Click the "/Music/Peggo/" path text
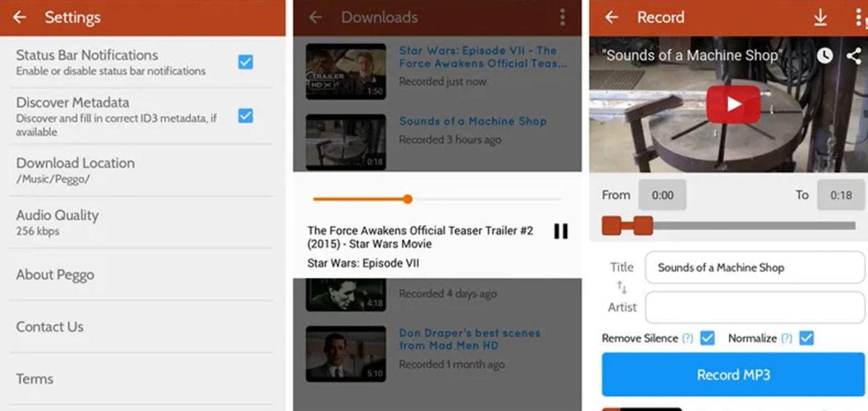This screenshot has width=868, height=411. click(54, 179)
